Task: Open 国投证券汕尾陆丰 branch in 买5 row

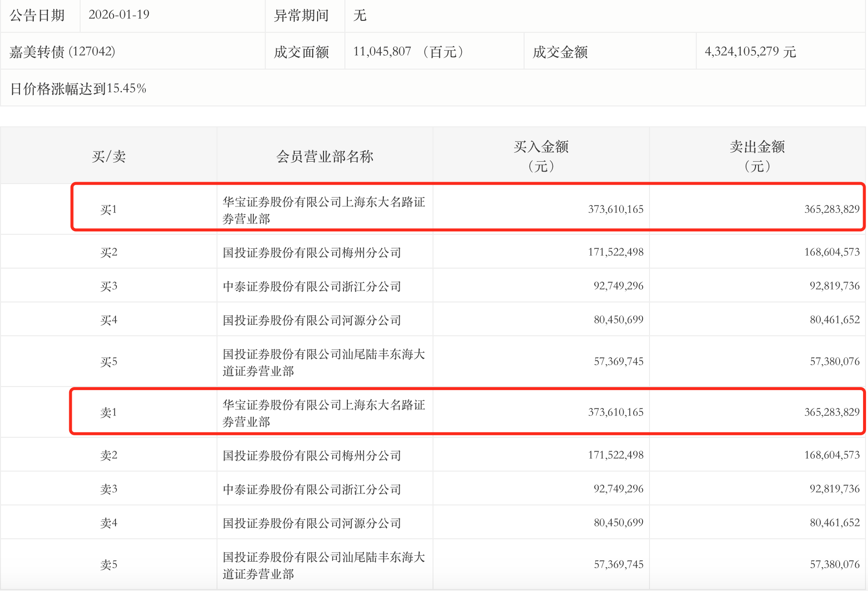Action: click(x=324, y=362)
